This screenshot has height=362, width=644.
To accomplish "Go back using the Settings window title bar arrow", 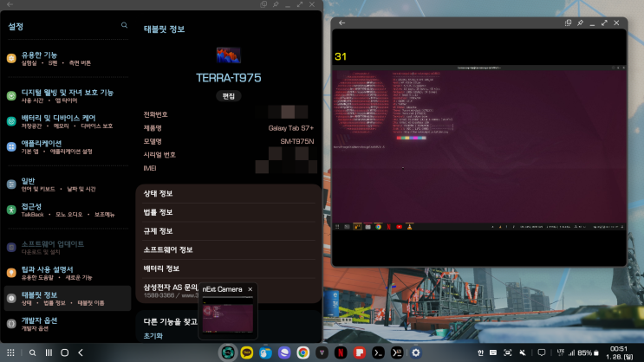I will [x=10, y=4].
